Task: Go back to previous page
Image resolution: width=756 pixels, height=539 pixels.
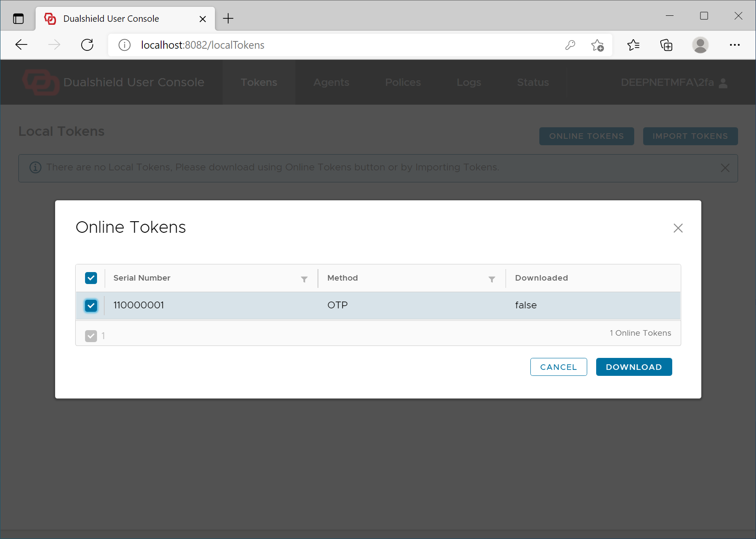Action: pos(21,45)
